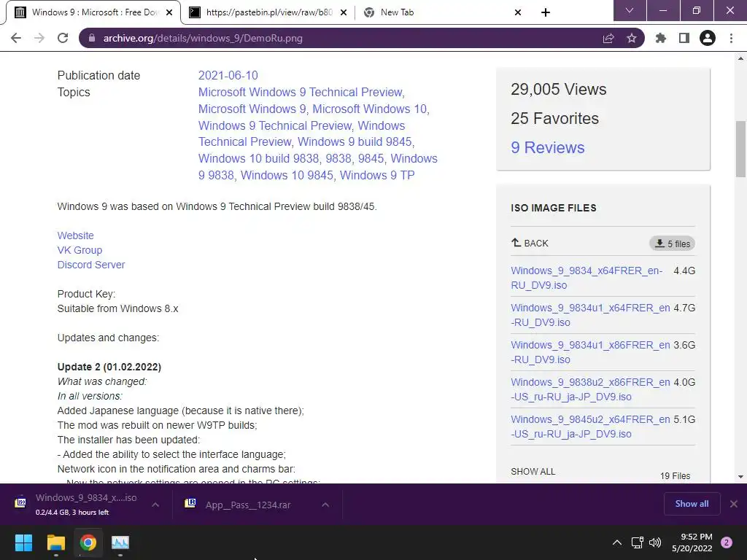Viewport: 747px width, 560px height.
Task: Open the Microsoft Windows 9 Technical Preview topic
Action: point(301,92)
